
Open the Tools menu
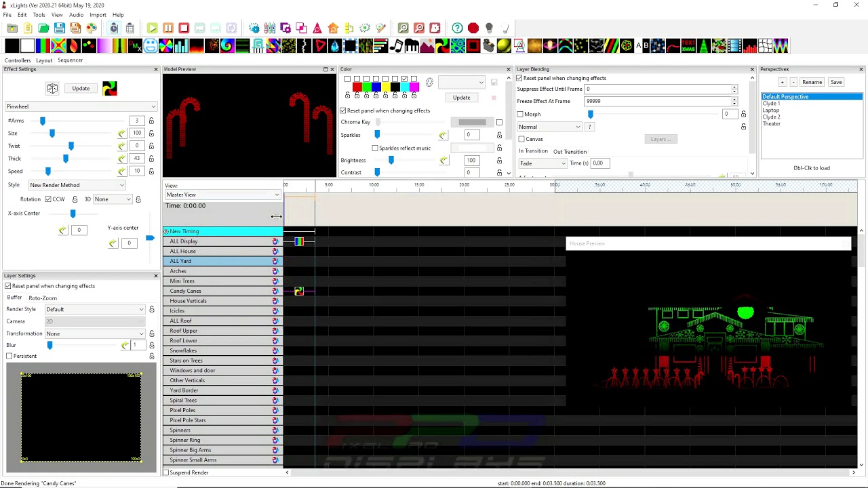39,15
